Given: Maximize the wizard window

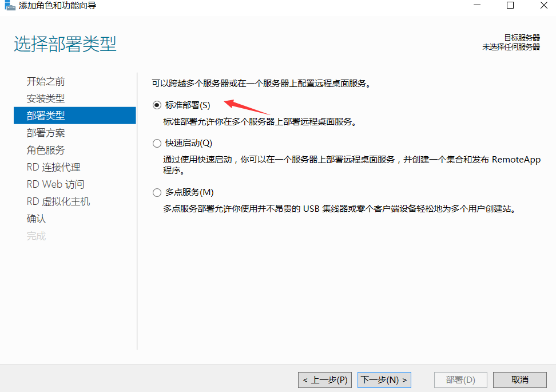Looking at the screenshot, I should coord(510,6).
